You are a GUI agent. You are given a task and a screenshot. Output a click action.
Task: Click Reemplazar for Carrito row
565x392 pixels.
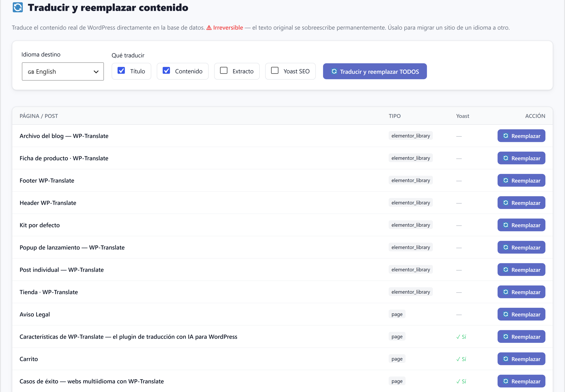(521, 359)
